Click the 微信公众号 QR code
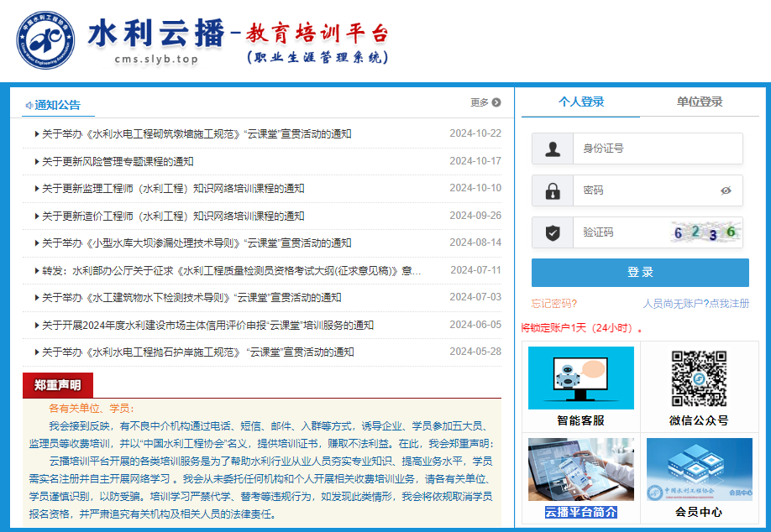This screenshot has width=771, height=532. coord(699,378)
